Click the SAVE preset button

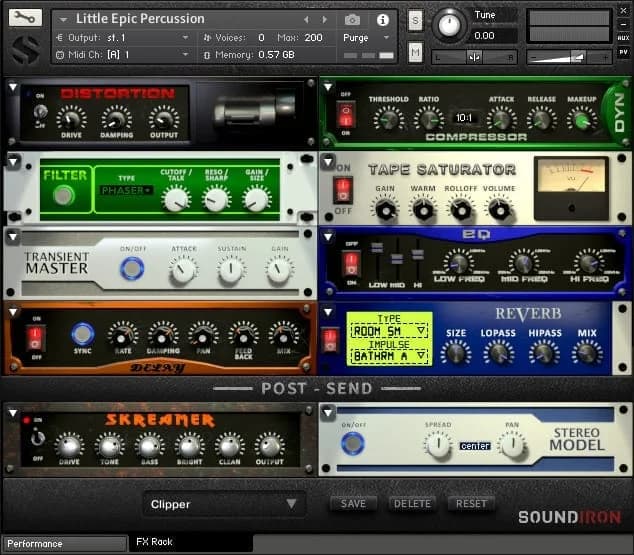[x=353, y=504]
